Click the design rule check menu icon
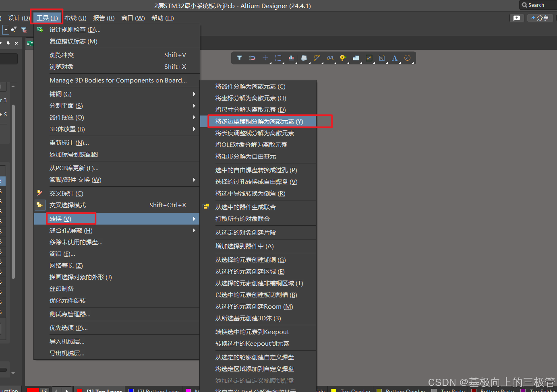Image resolution: width=557 pixels, height=392 pixels. coord(39,29)
